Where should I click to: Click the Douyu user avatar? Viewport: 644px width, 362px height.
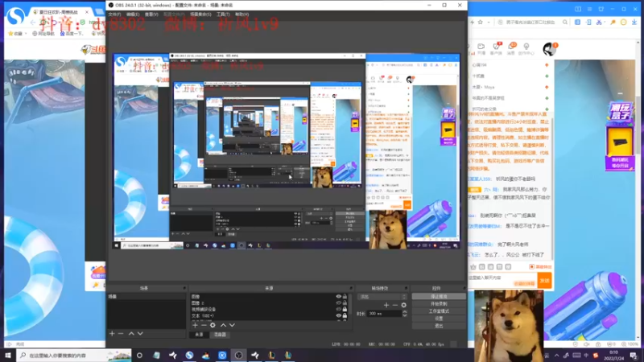tap(549, 49)
